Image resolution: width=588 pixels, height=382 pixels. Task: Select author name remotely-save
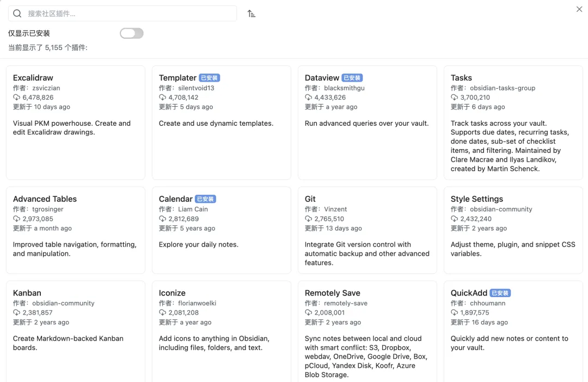click(346, 303)
